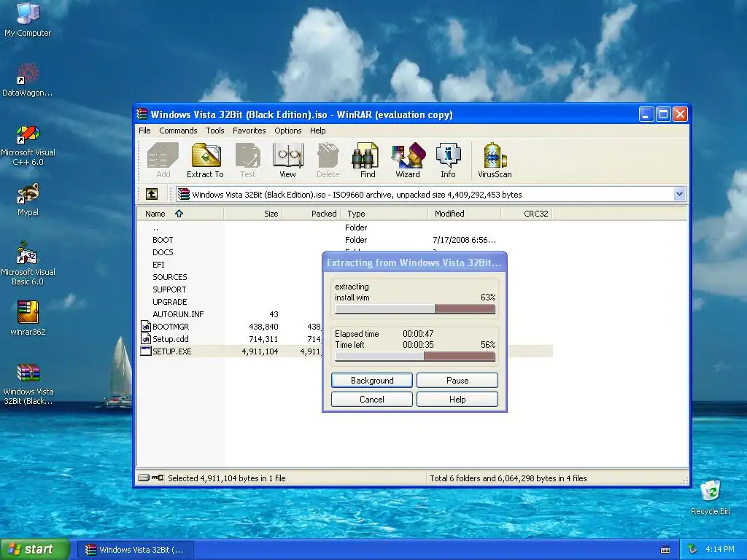Click the BOOTMGR file icon
The height and width of the screenshot is (560, 747).
click(x=146, y=326)
